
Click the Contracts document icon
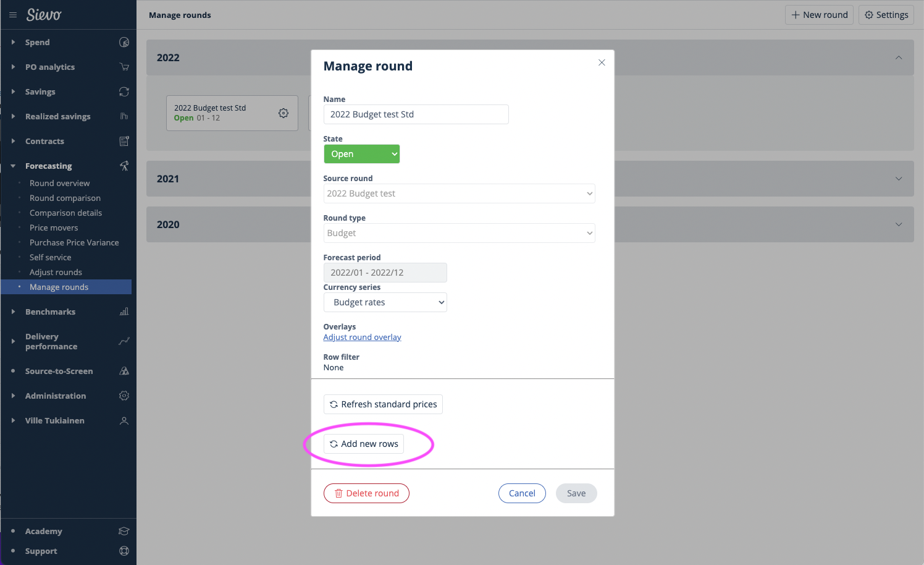124,141
